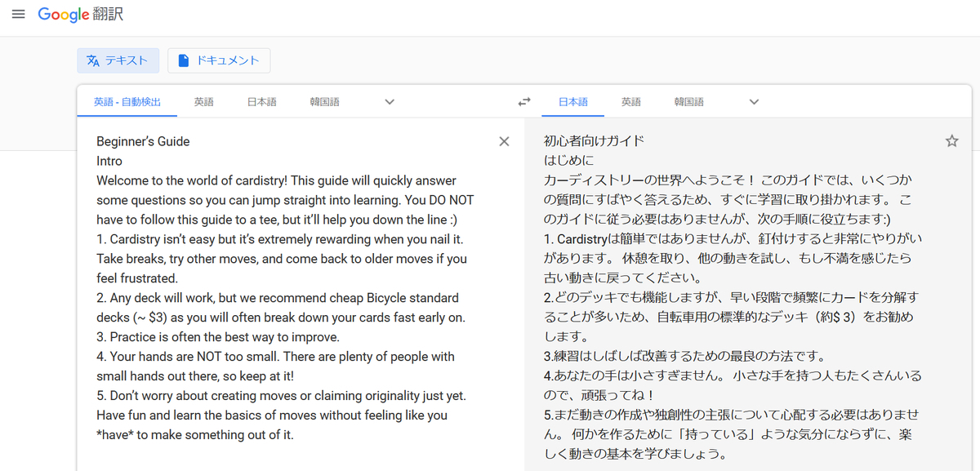980x471 pixels.
Task: Click the translated line 初心者向けガイド
Action: pyautogui.click(x=594, y=141)
